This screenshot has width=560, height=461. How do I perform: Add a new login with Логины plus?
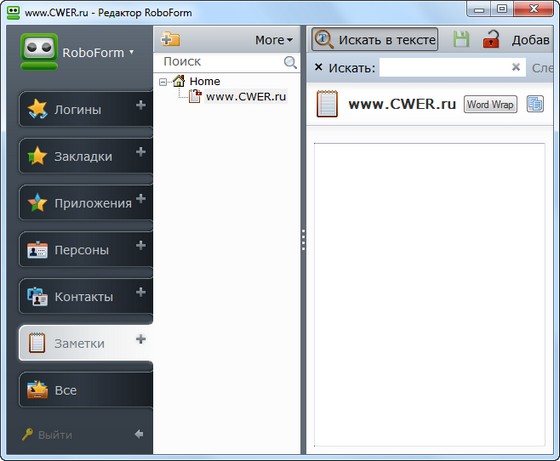coord(141,105)
